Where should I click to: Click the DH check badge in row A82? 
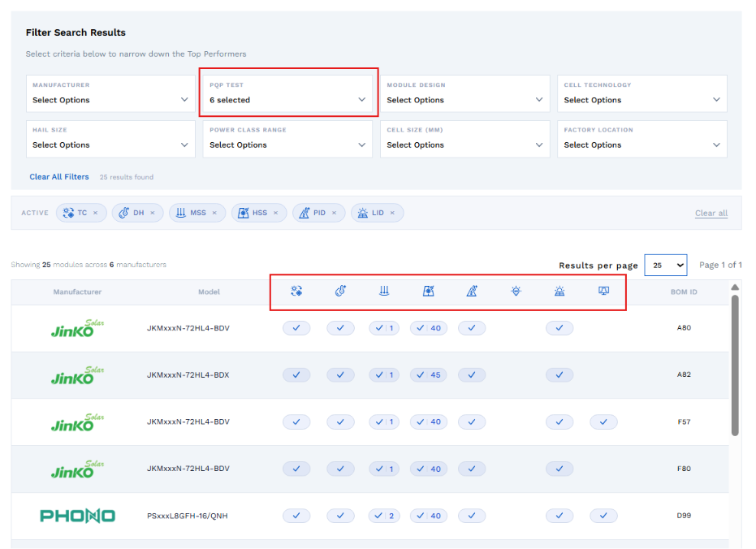(x=340, y=375)
